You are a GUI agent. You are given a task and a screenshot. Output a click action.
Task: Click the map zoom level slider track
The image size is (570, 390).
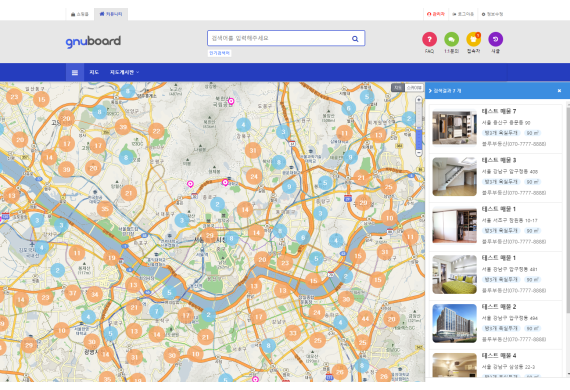418,126
